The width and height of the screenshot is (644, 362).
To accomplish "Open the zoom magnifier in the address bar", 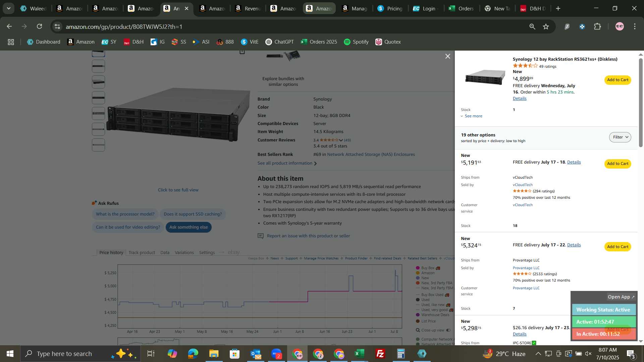I will pos(532,26).
